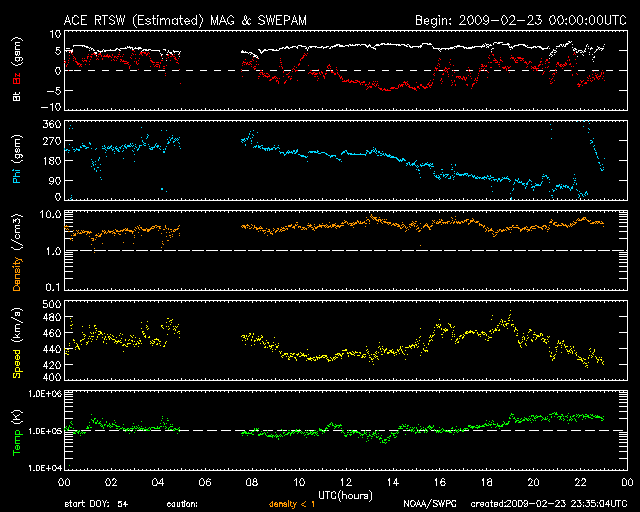Click the 'UTC(hours)' axis title

point(345,496)
